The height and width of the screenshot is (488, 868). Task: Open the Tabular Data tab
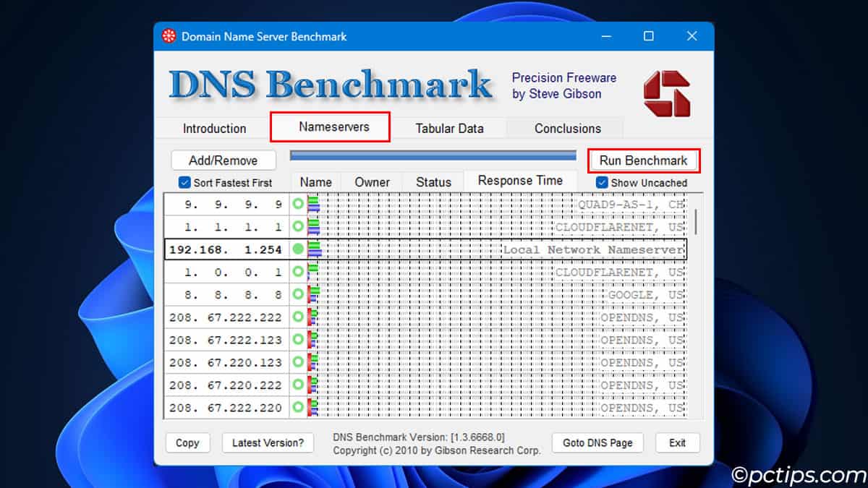coord(449,128)
